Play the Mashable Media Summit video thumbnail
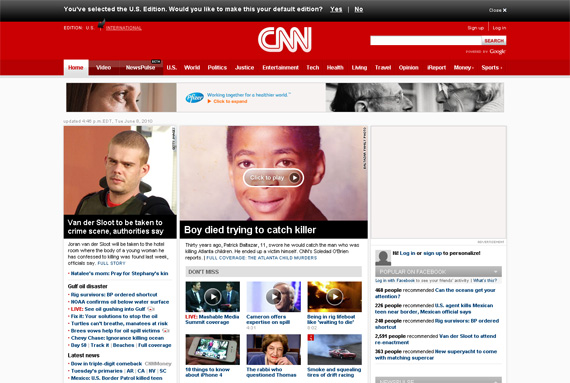 (x=213, y=297)
